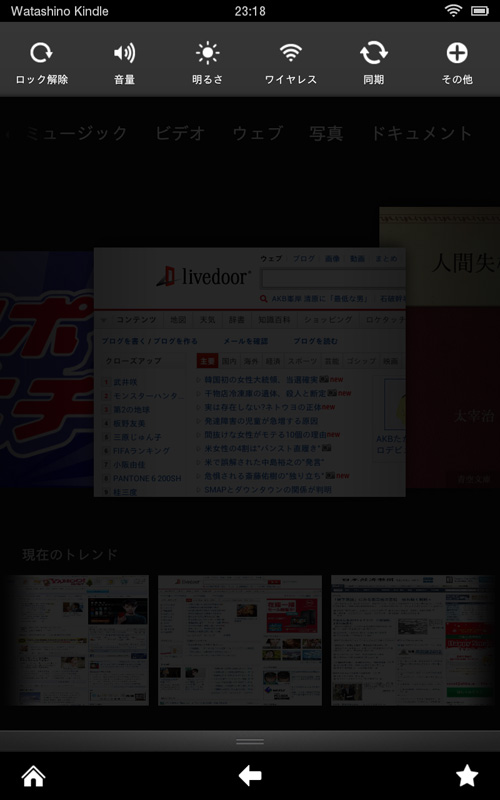Open the 音量 volume control
The width and height of the screenshot is (500, 800).
pyautogui.click(x=124, y=53)
